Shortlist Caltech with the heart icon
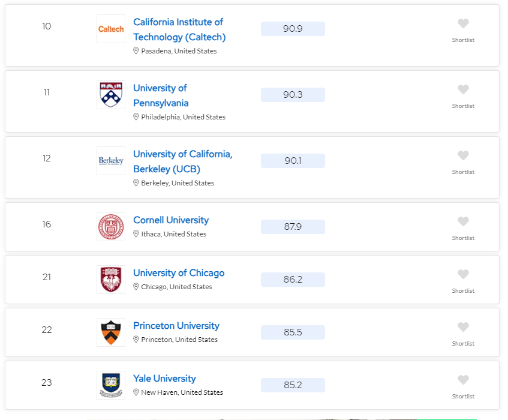The height and width of the screenshot is (420, 508). 463,23
